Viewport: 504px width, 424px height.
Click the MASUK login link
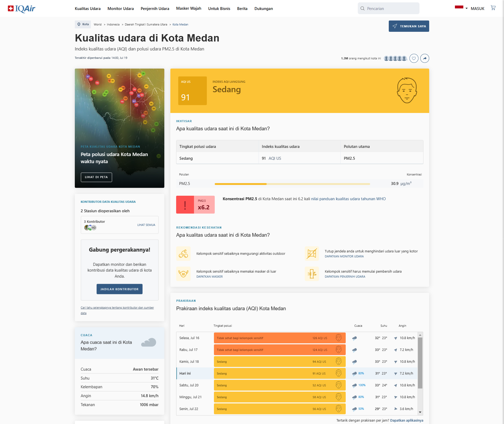pos(477,9)
